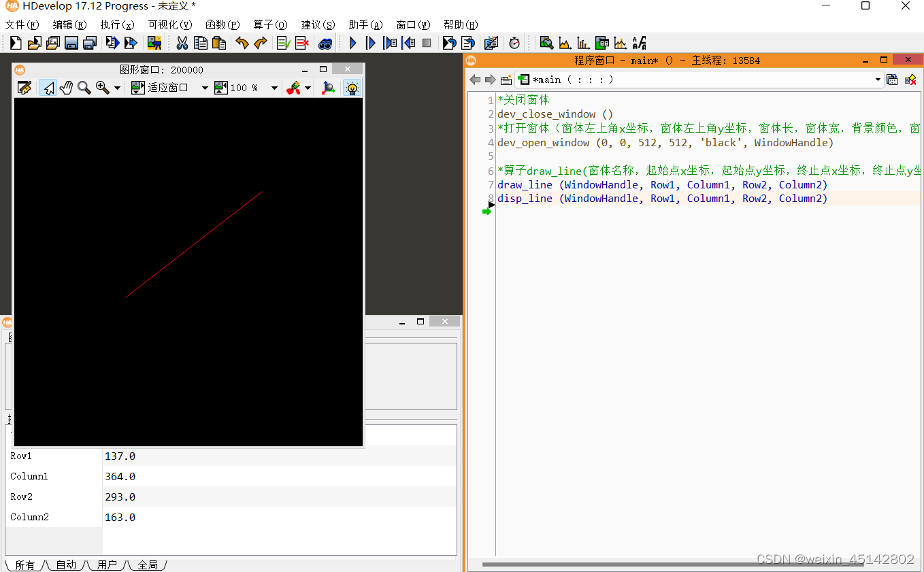Click the Deactivate lines red X icon

click(x=302, y=43)
